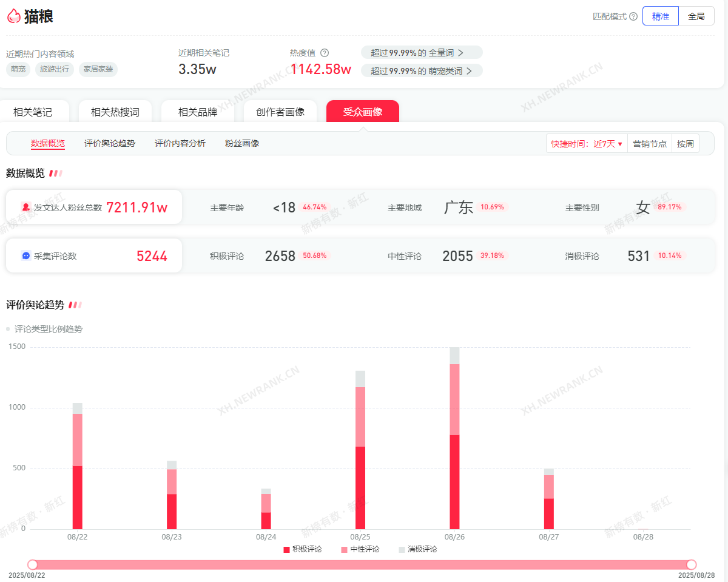728x582 pixels.
Task: Click the 按周 button
Action: tap(686, 144)
